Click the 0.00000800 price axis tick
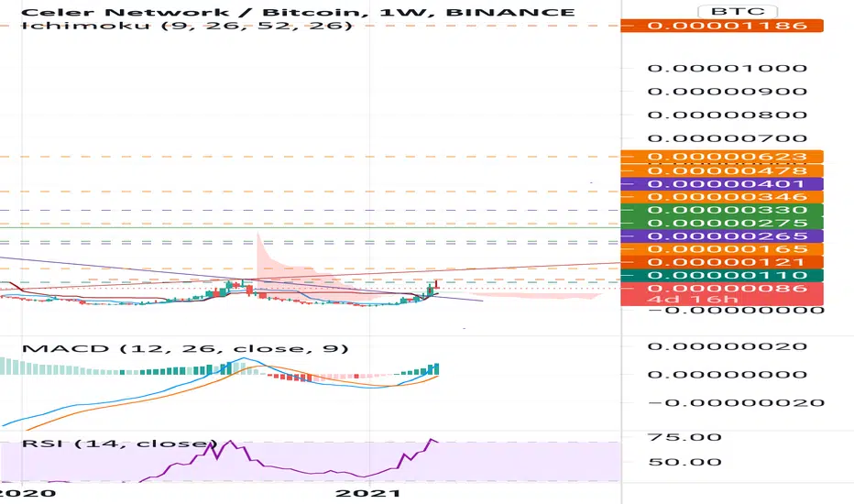The width and height of the screenshot is (854, 504). 728,115
